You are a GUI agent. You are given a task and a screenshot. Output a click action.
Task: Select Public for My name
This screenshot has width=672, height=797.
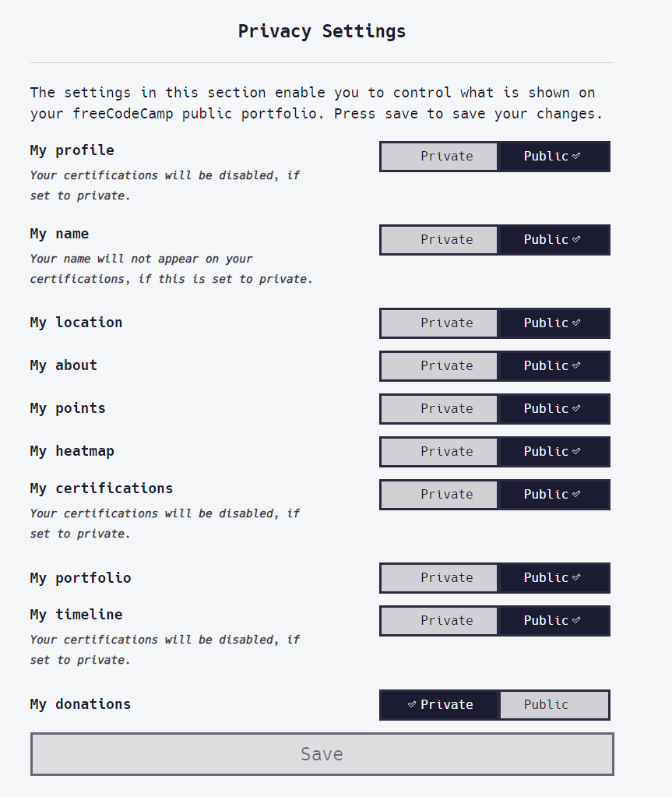click(x=554, y=239)
